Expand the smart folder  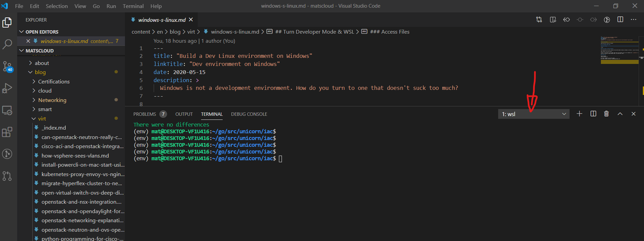point(70,109)
